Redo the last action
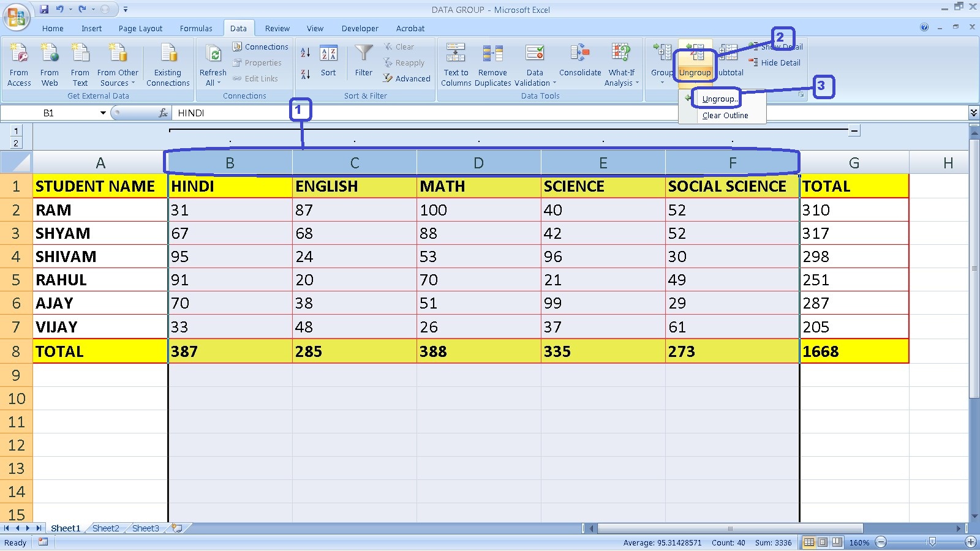The height and width of the screenshot is (551, 980). click(82, 9)
